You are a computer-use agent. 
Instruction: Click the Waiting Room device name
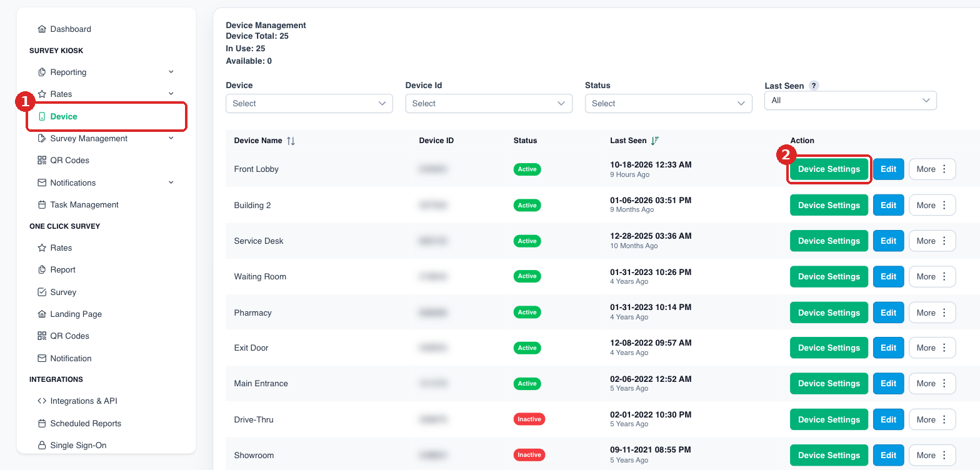[x=260, y=277]
